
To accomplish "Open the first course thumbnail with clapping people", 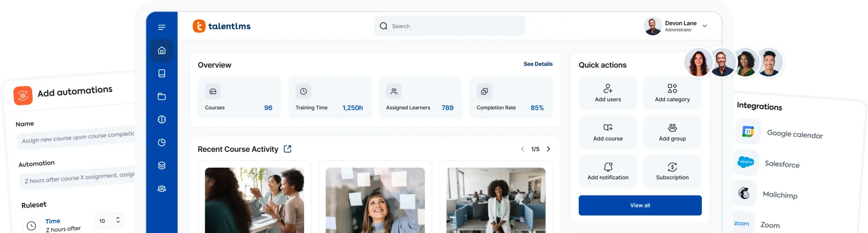I will point(254,200).
